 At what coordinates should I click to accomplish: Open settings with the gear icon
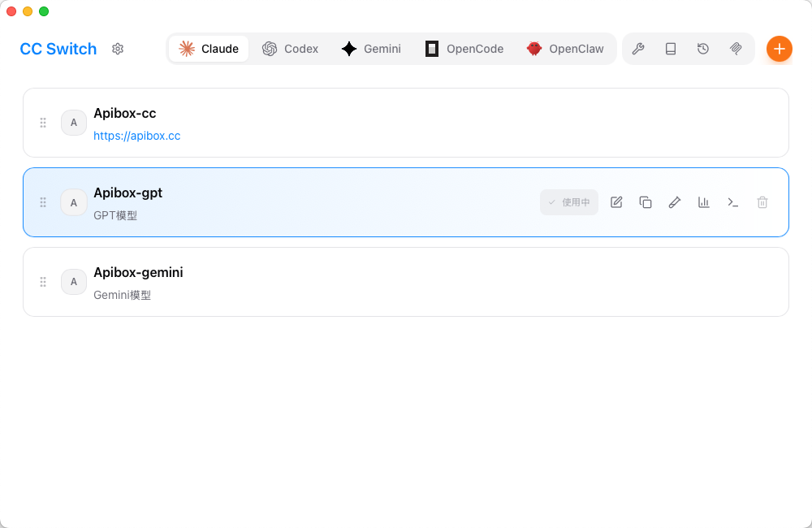[118, 49]
